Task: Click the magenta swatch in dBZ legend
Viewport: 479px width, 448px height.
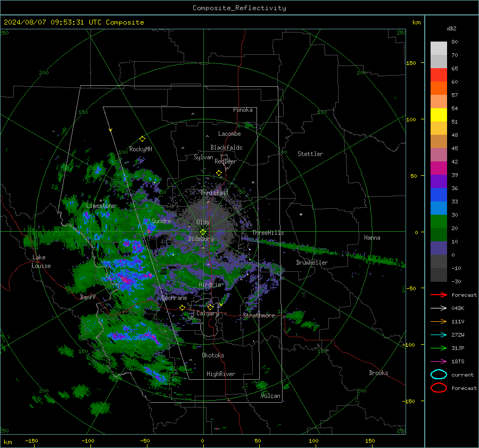Action: click(x=439, y=168)
